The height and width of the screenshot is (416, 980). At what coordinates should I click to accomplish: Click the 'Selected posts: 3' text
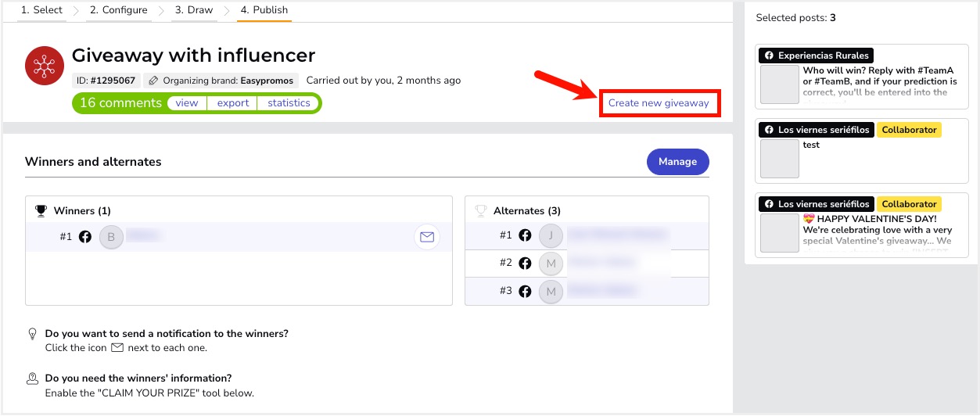pos(795,18)
